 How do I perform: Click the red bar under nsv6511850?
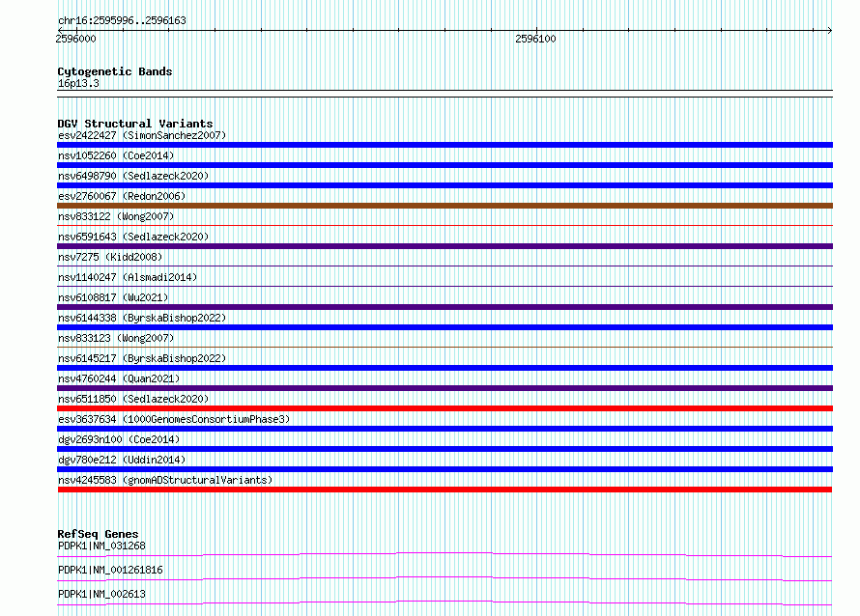pyautogui.click(x=444, y=408)
